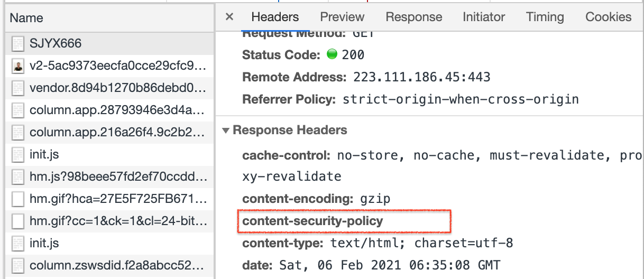Click the hm.gif?hca blank file icon
This screenshot has height=279, width=644.
[x=19, y=199]
